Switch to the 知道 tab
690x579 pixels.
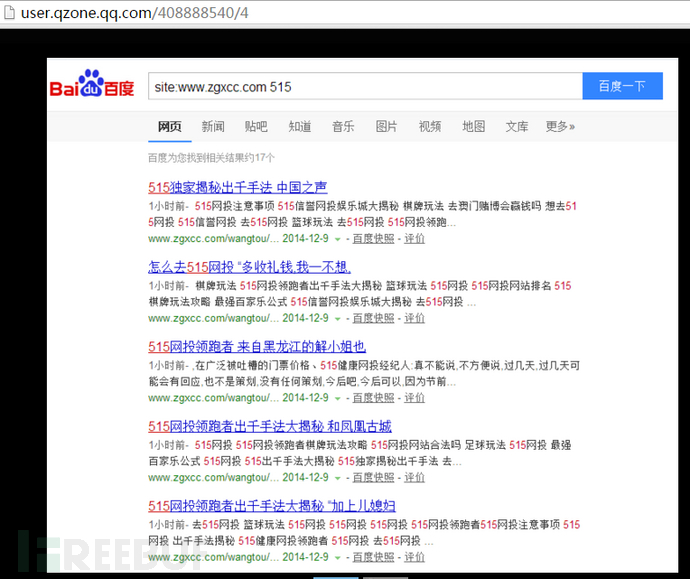point(300,127)
